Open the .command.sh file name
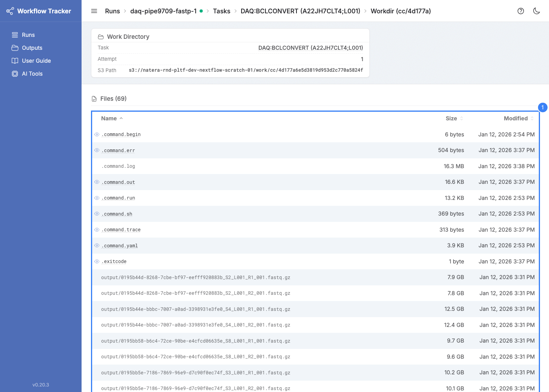The image size is (549, 392). click(117, 214)
